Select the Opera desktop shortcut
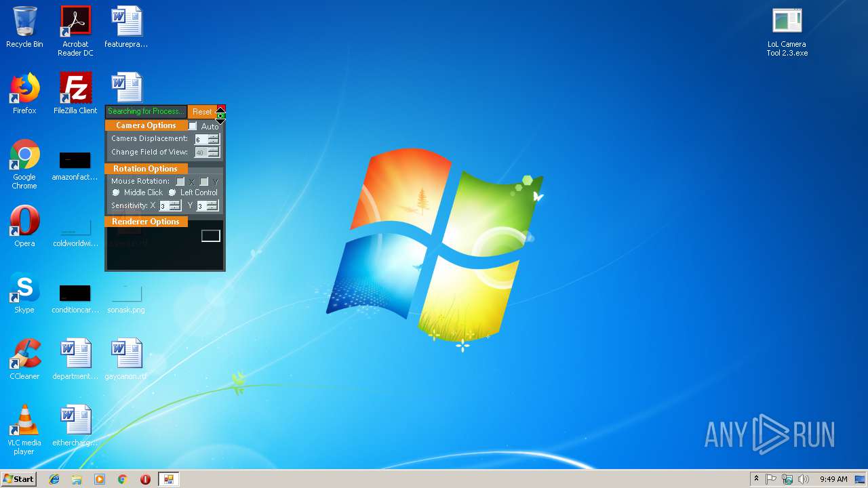Image resolution: width=868 pixels, height=488 pixels. [24, 226]
